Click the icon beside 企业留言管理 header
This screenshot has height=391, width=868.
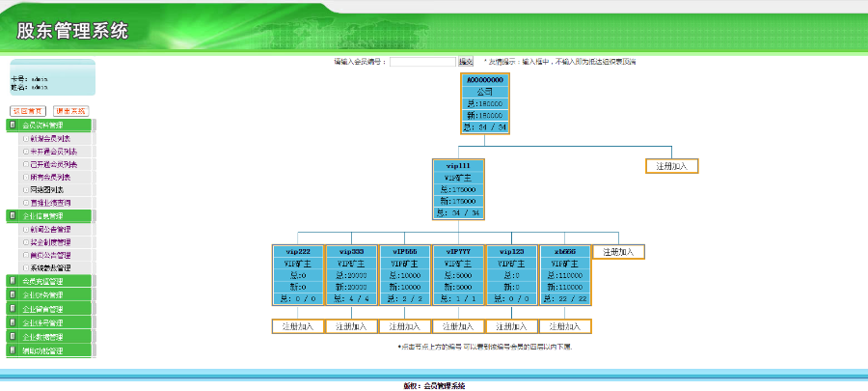13,309
